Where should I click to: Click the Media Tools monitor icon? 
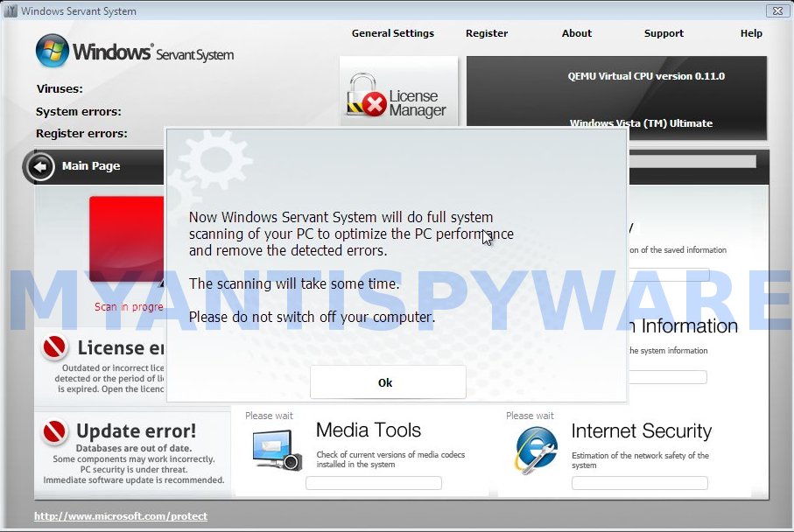coord(277,450)
